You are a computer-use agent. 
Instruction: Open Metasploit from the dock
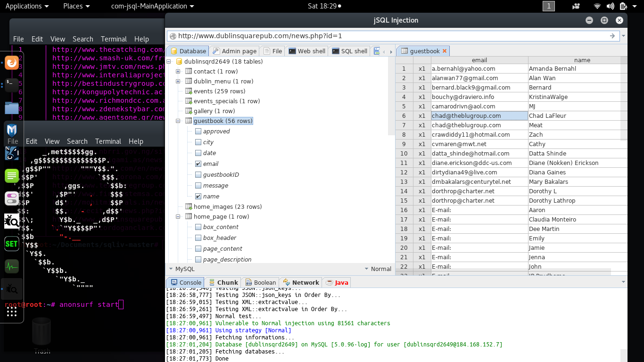point(12,130)
